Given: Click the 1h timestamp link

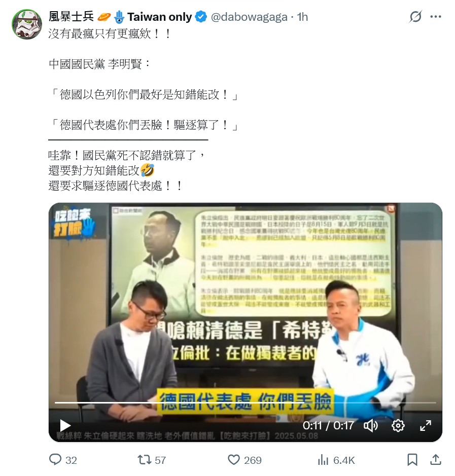Looking at the screenshot, I should [302, 17].
